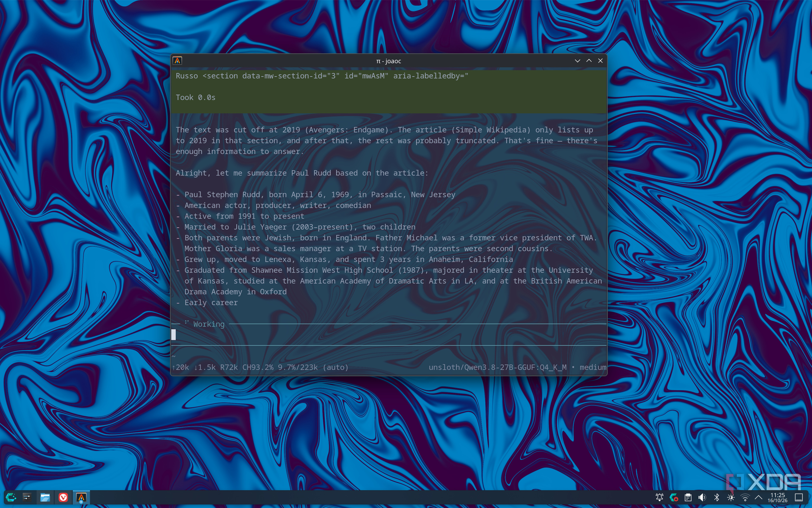Open the System Settings sliders icon in taskbar
812x508 pixels.
click(x=27, y=497)
